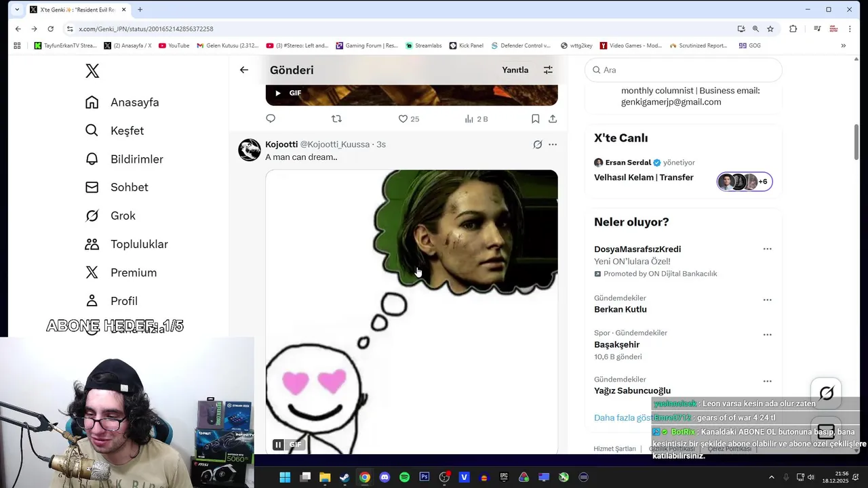Screen dimensions: 868x488
Task: Click the address bar URL
Action: pyautogui.click(x=146, y=29)
